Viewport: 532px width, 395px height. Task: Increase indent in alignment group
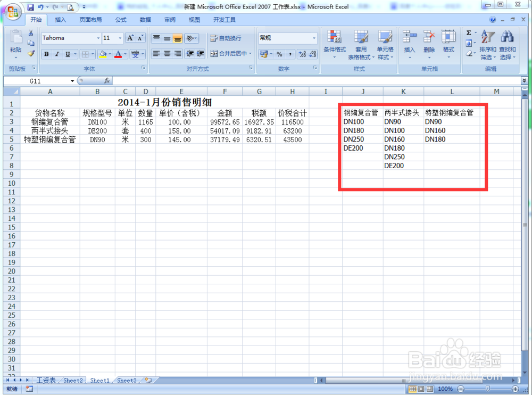(201, 53)
